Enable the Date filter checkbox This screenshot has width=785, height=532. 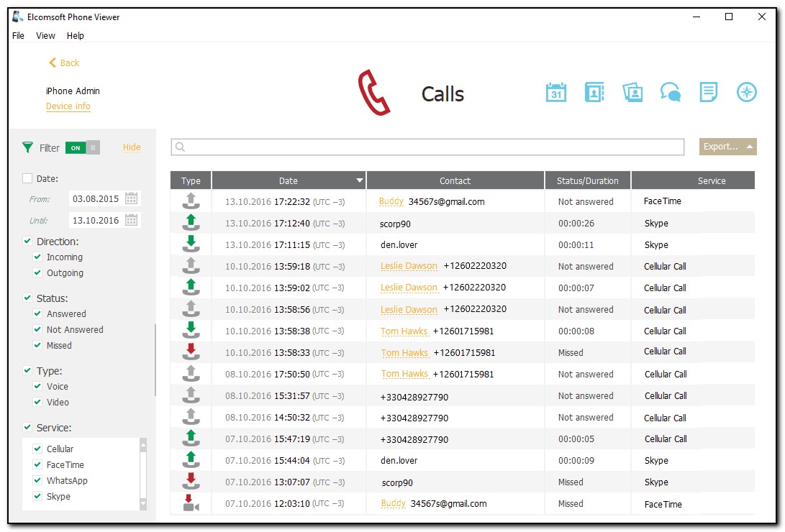[x=27, y=179]
